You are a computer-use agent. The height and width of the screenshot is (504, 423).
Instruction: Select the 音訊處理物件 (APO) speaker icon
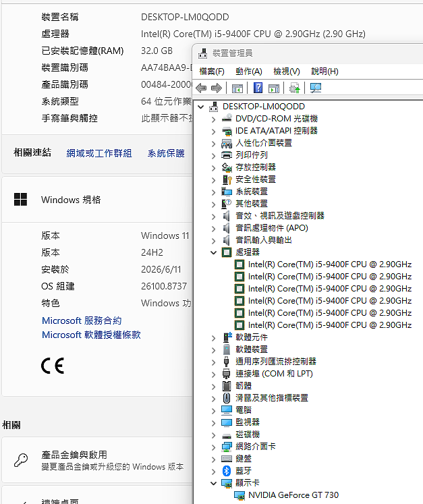(227, 228)
